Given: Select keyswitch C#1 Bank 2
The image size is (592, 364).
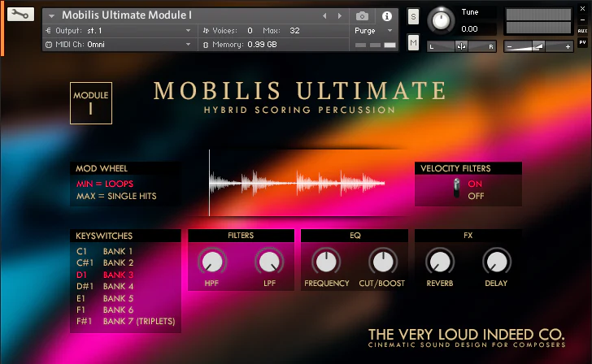Looking at the screenshot, I should click(x=105, y=262).
